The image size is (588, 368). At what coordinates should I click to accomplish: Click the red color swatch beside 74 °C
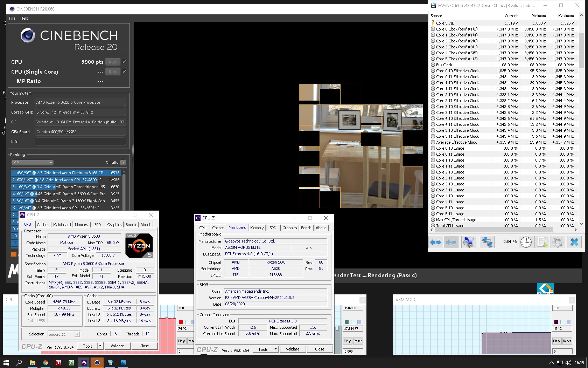(x=181, y=322)
